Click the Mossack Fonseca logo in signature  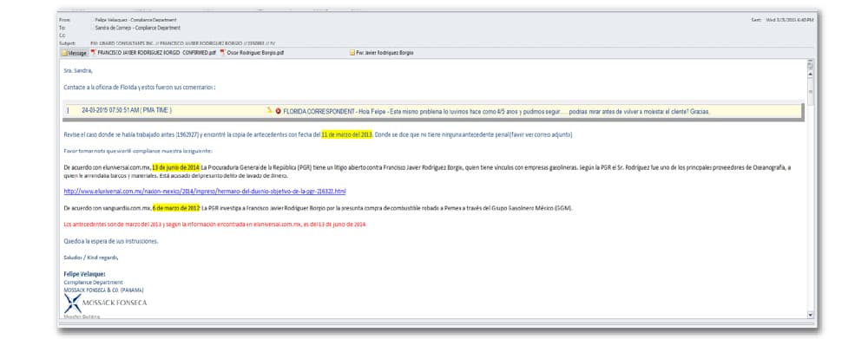[105, 303]
